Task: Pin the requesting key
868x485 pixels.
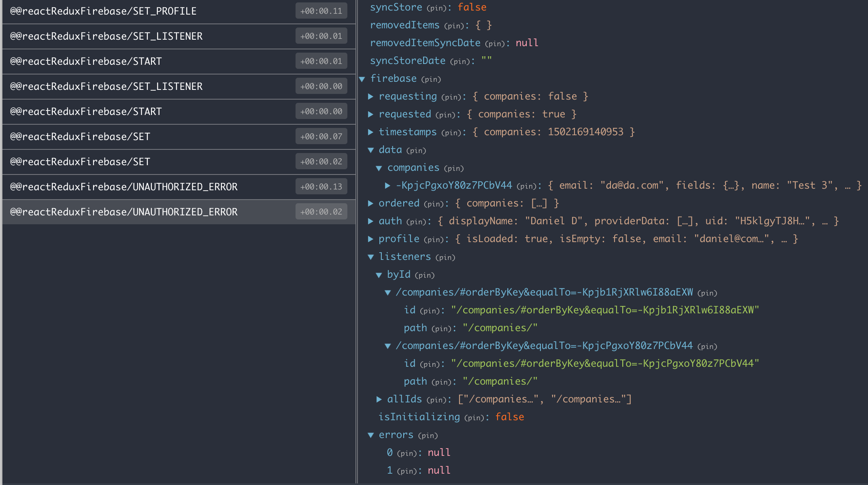Action: click(451, 97)
